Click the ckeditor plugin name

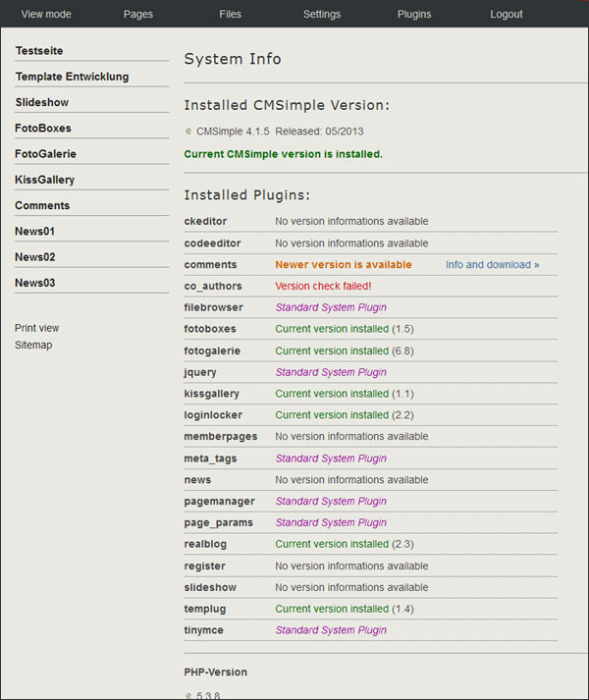click(205, 222)
